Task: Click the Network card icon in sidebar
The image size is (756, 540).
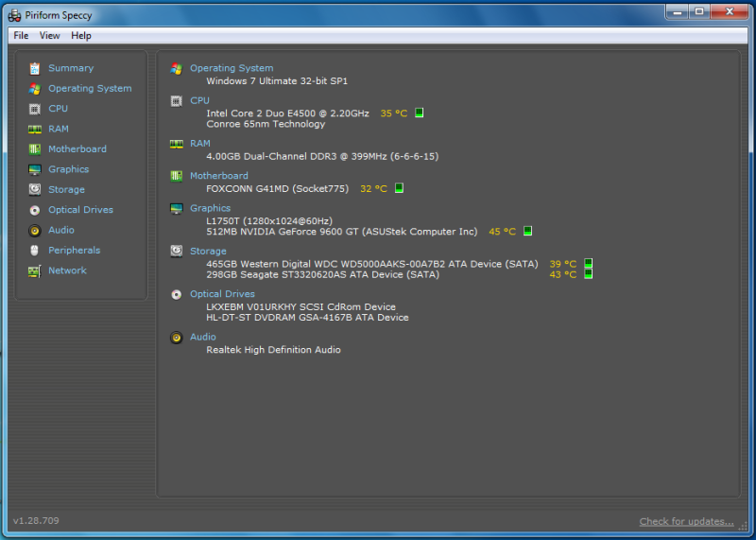Action: tap(34, 271)
